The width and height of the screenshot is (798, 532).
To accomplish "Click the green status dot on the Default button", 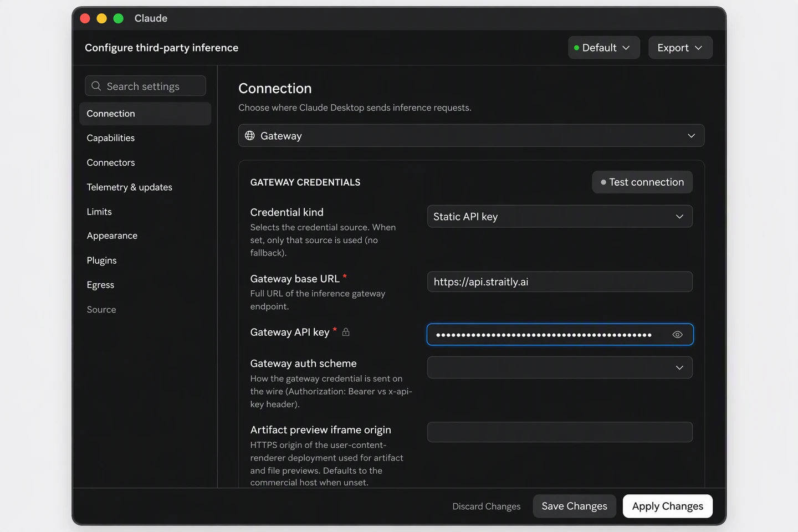I will coord(576,48).
